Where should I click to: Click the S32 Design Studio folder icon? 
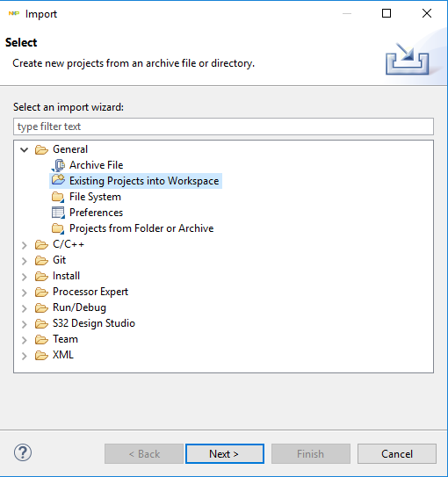pyautogui.click(x=41, y=323)
